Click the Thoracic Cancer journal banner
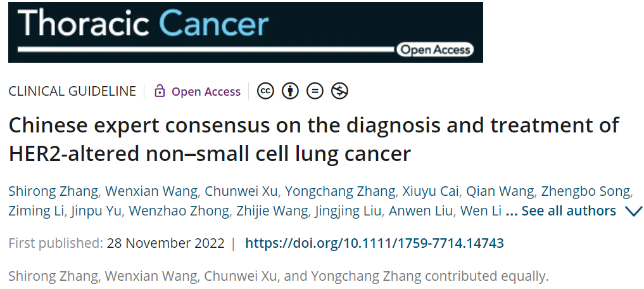Screen dimensions: 644x289 click(x=245, y=32)
